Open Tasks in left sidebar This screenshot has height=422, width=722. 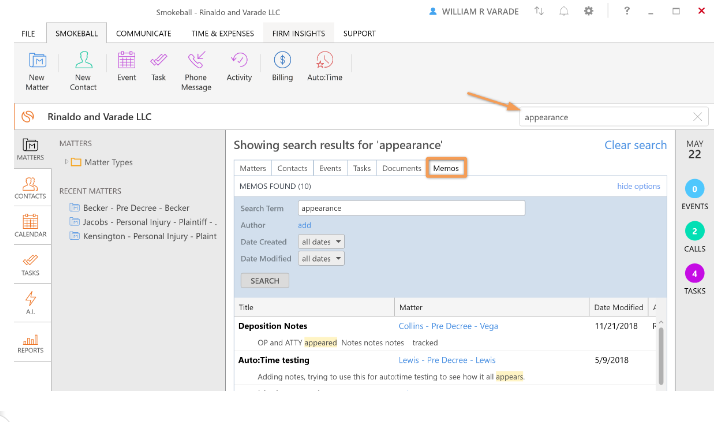coord(30,265)
